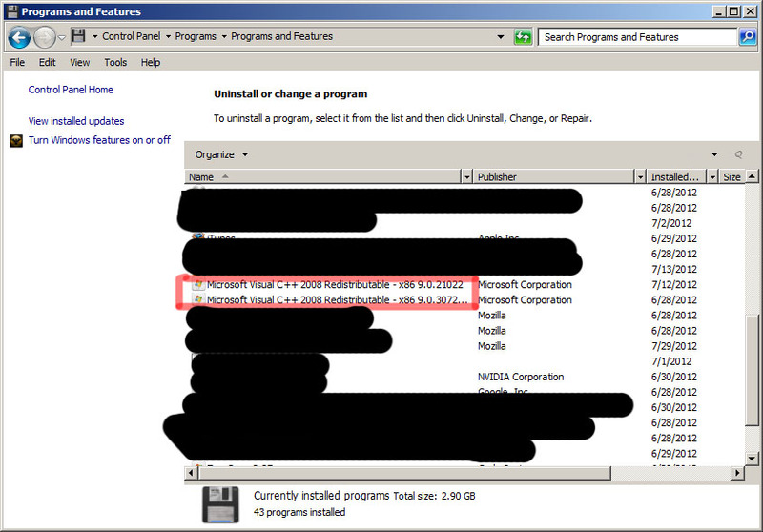Click View installed updates link
The height and width of the screenshot is (532, 763).
(x=76, y=121)
